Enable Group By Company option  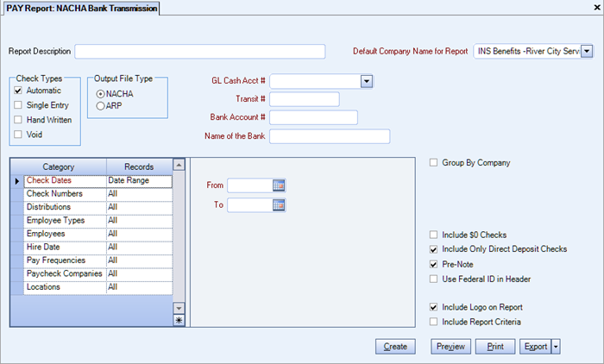point(434,162)
